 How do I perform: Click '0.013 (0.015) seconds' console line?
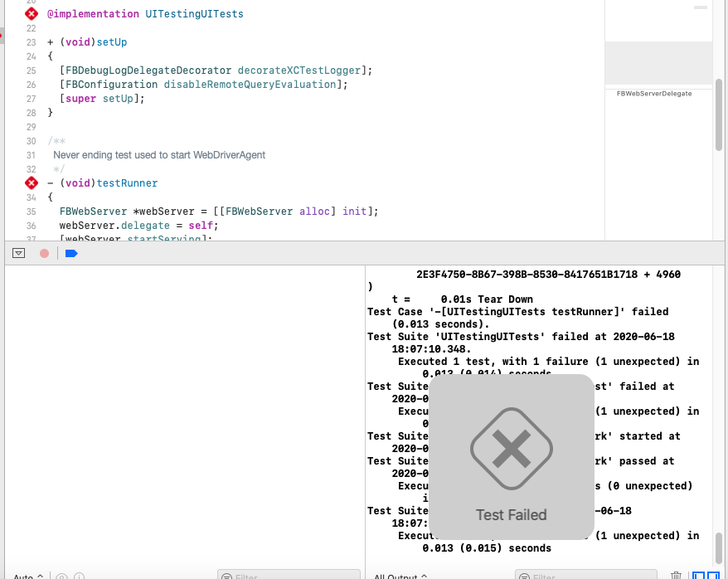point(487,547)
